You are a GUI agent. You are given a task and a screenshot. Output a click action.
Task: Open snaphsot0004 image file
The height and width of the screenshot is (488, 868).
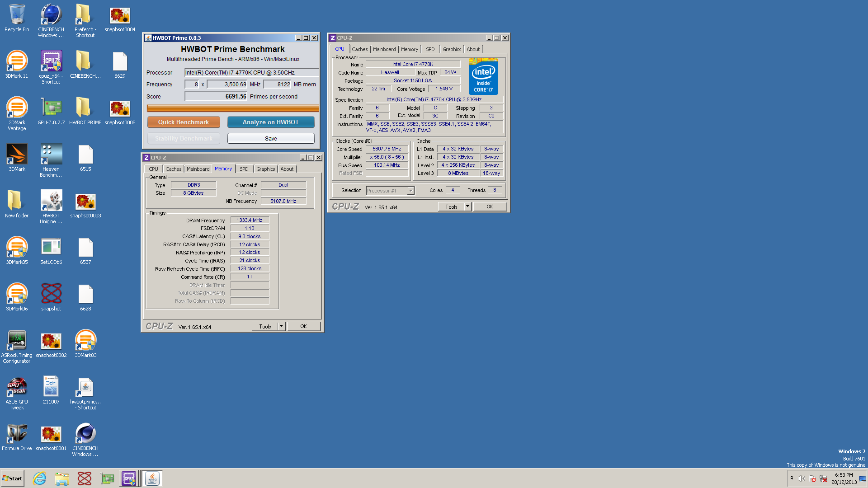[120, 18]
